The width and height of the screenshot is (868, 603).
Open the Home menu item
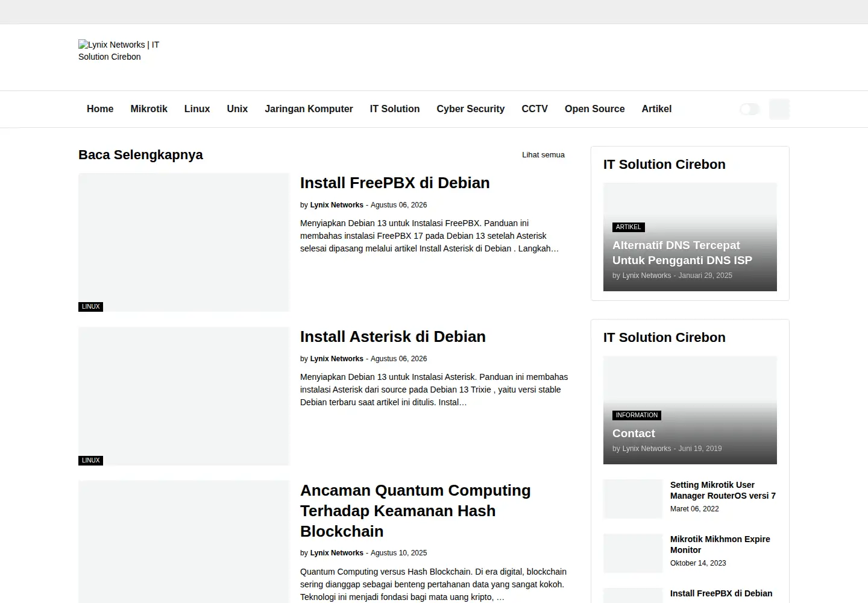[100, 109]
